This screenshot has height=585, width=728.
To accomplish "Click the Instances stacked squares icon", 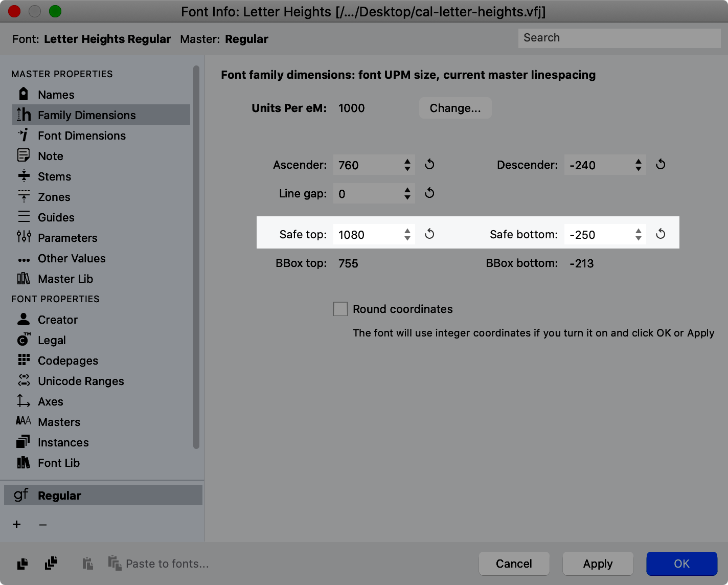I will coord(24,441).
